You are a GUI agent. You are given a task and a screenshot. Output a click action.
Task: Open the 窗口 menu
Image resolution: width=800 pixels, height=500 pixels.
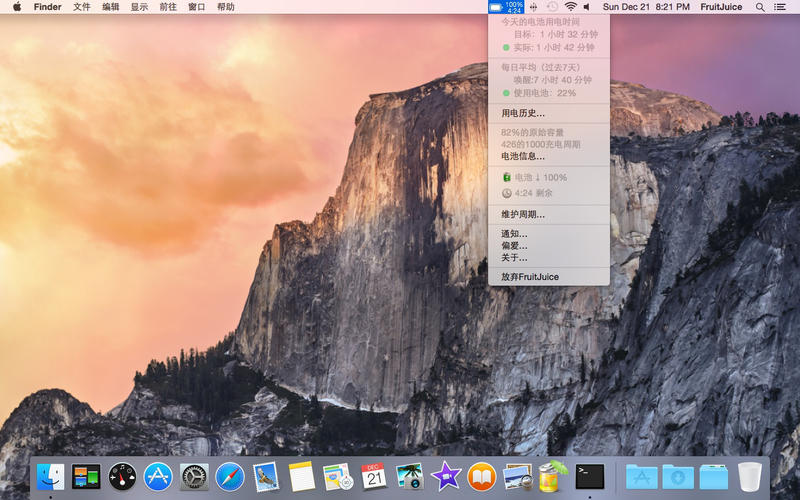click(x=196, y=7)
